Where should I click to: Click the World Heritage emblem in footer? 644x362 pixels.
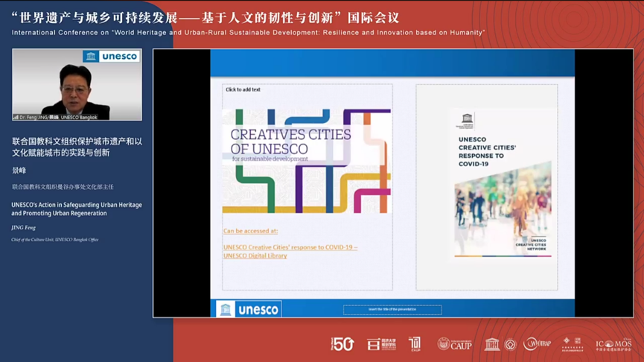tap(510, 344)
